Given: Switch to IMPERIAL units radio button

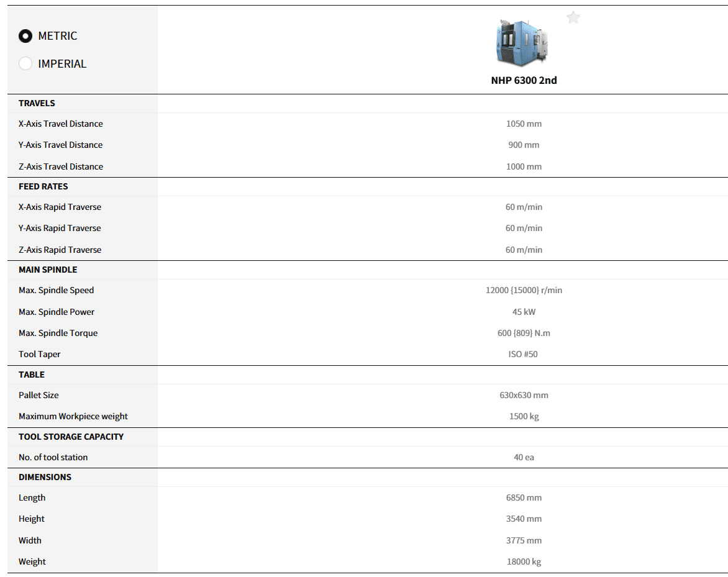Looking at the screenshot, I should [25, 63].
